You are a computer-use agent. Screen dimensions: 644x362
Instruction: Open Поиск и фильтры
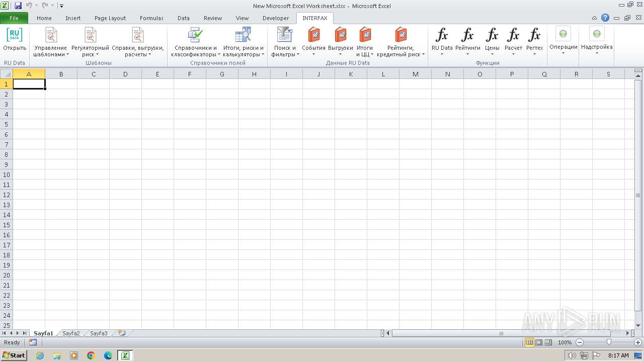pos(285,42)
